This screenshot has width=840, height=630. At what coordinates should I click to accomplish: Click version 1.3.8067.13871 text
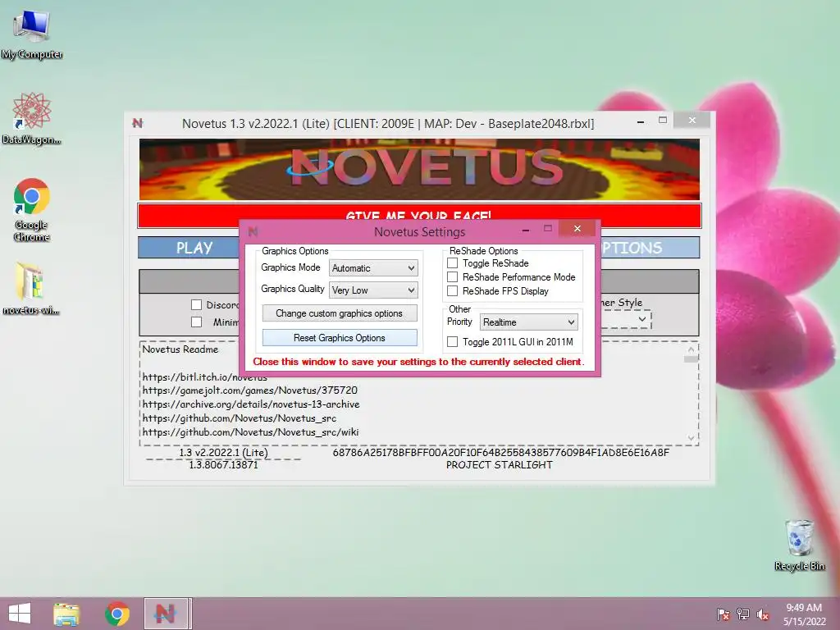pos(223,465)
